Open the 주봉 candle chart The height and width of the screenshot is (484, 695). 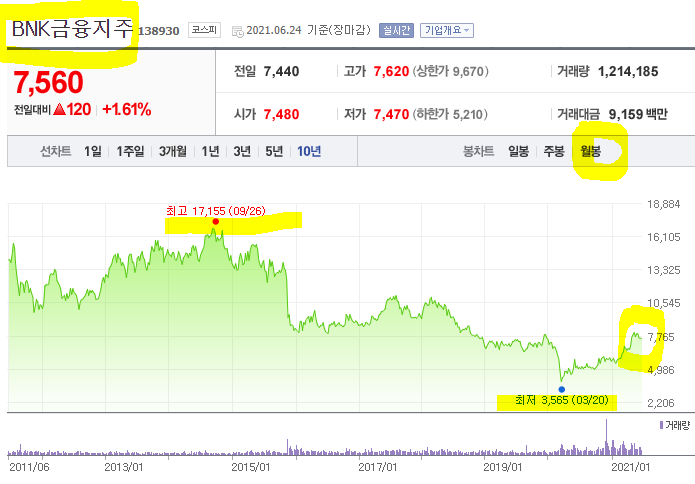(554, 152)
